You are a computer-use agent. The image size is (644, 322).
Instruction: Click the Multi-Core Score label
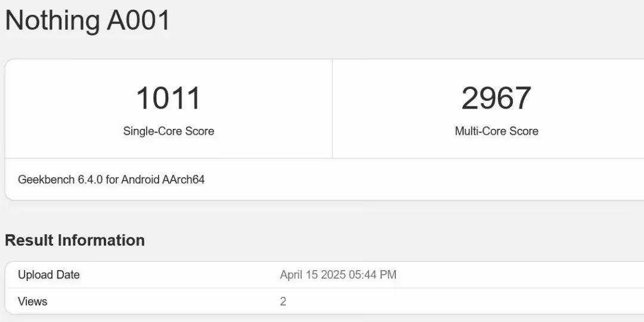coord(497,131)
